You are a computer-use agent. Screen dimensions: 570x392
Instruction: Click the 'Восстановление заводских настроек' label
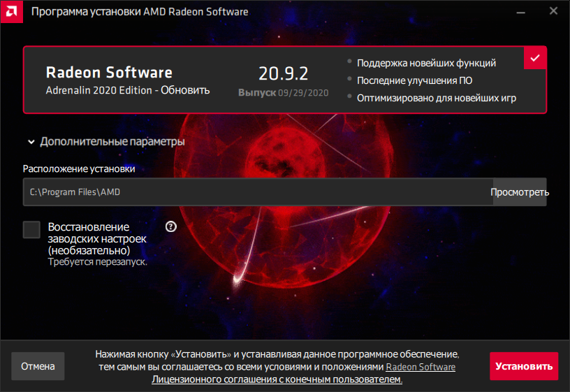(x=97, y=238)
